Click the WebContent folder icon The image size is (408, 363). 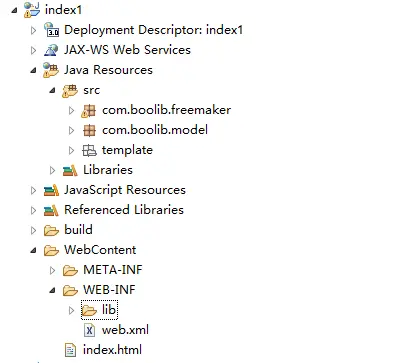click(x=51, y=250)
